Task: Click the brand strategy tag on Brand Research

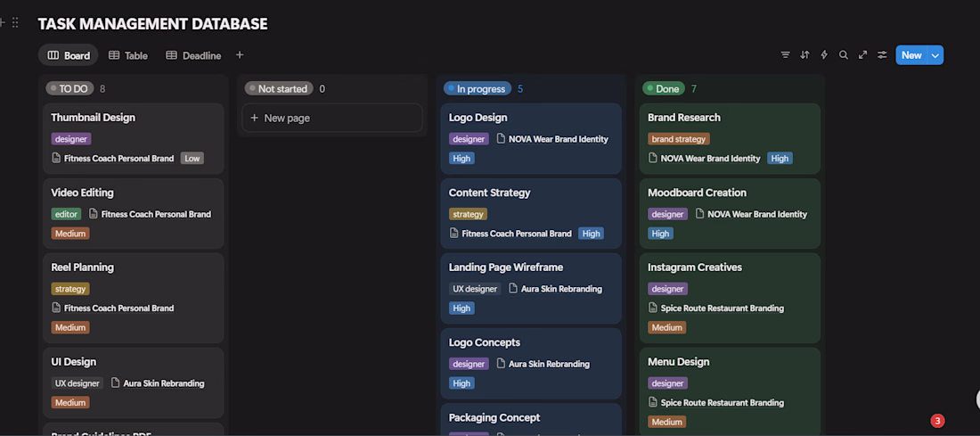Action: click(679, 139)
